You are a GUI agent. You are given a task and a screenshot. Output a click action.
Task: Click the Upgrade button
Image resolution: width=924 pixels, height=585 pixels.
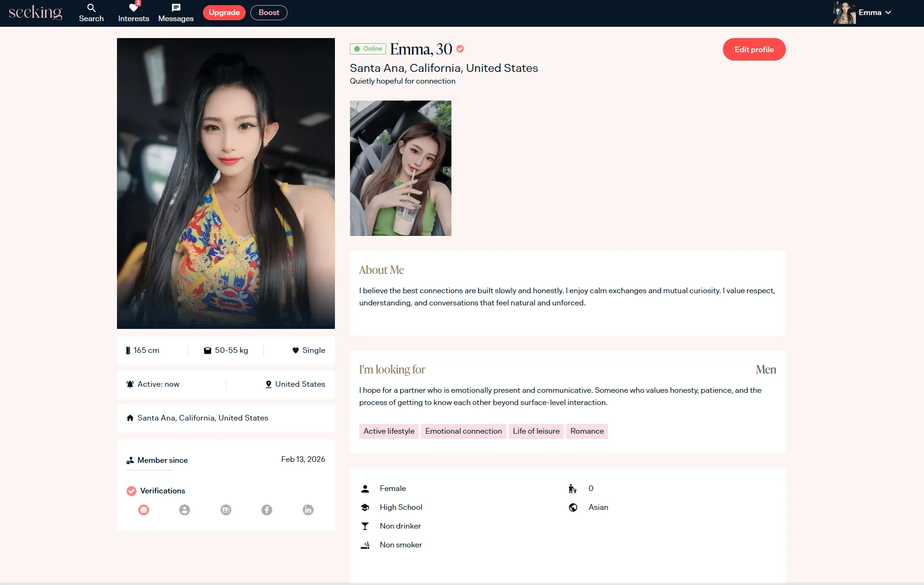pos(224,13)
